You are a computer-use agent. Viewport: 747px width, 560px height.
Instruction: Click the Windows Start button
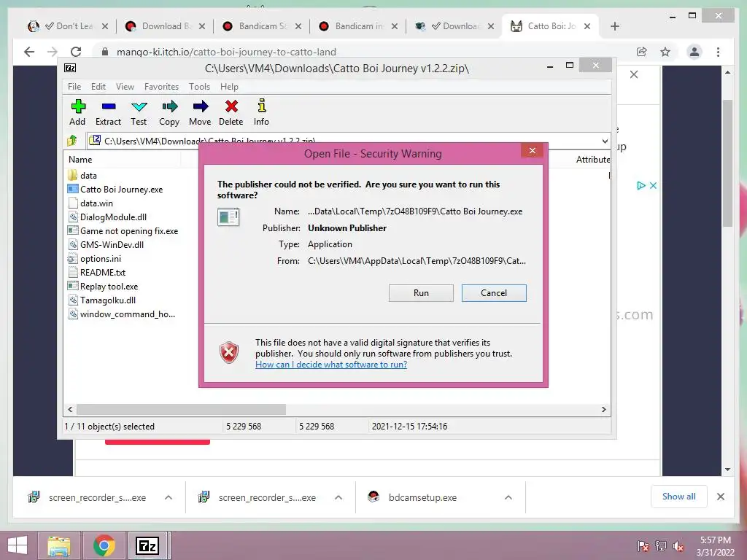pos(18,545)
